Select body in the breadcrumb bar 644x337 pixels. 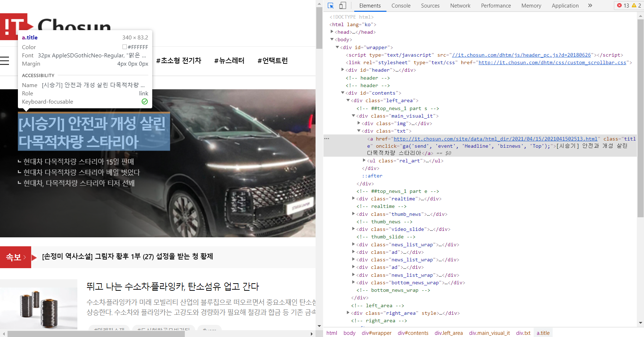click(x=349, y=333)
